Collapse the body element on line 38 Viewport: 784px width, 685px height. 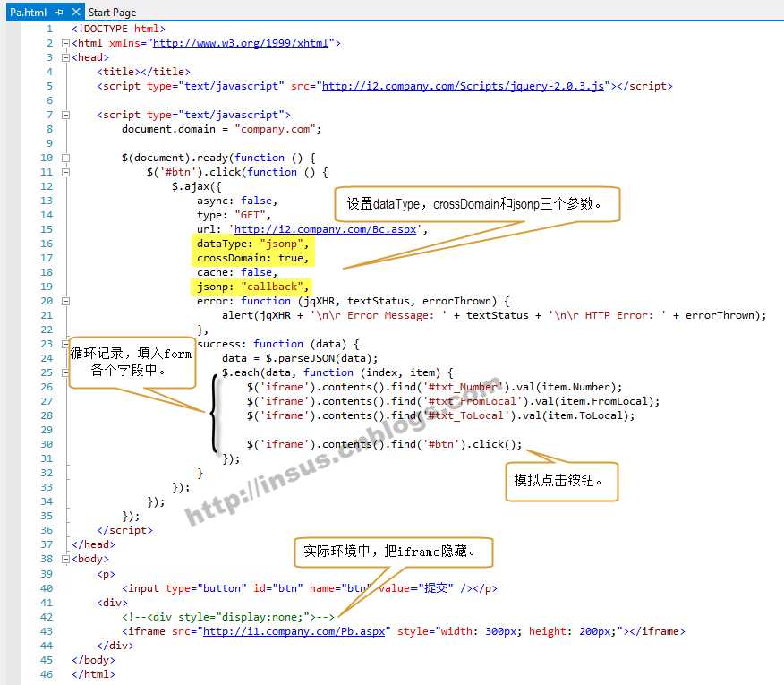pyautogui.click(x=65, y=560)
